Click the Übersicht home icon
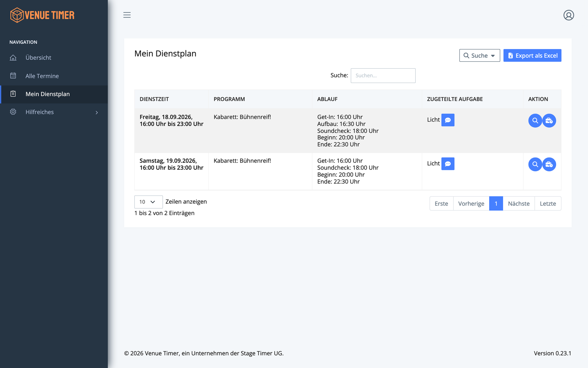 pyautogui.click(x=13, y=58)
